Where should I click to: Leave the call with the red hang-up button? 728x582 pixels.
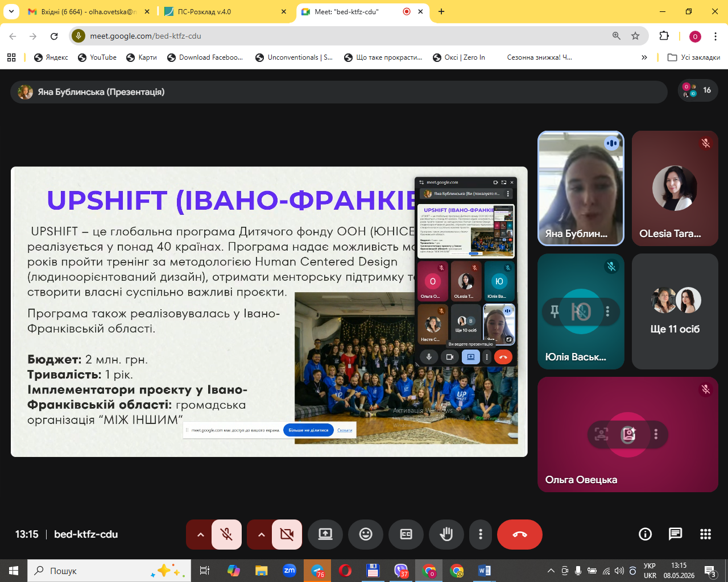click(520, 534)
